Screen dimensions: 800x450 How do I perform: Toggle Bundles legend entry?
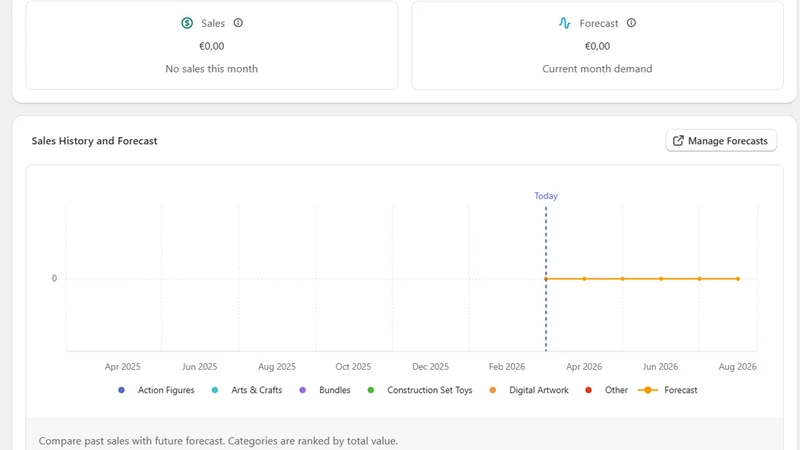pyautogui.click(x=325, y=390)
